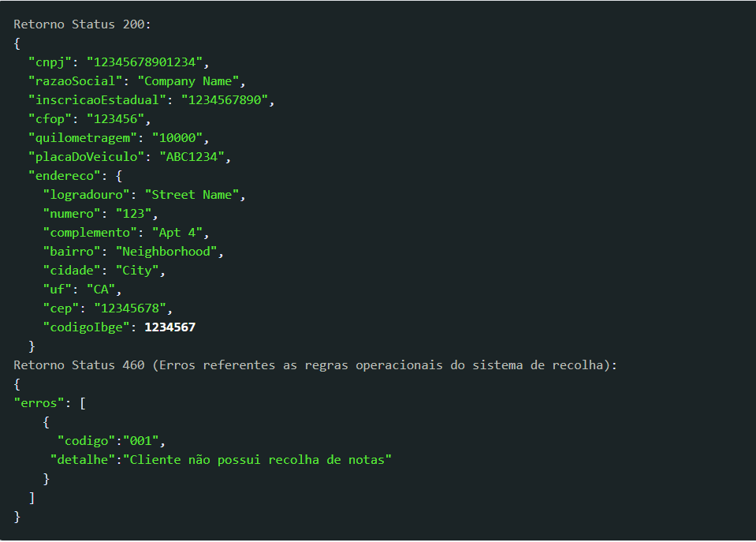756x542 pixels.
Task: Click the "Company Name" value
Action: 188,81
